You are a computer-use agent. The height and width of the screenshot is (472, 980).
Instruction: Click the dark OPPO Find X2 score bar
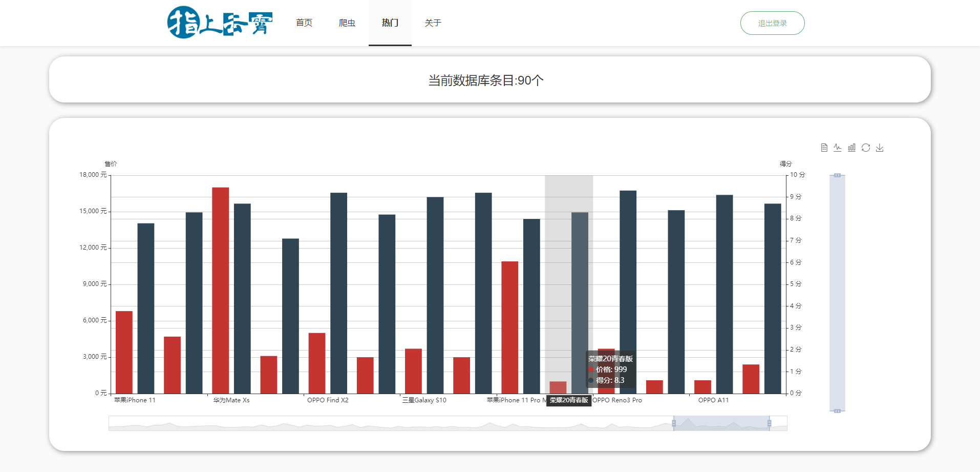[338, 293]
